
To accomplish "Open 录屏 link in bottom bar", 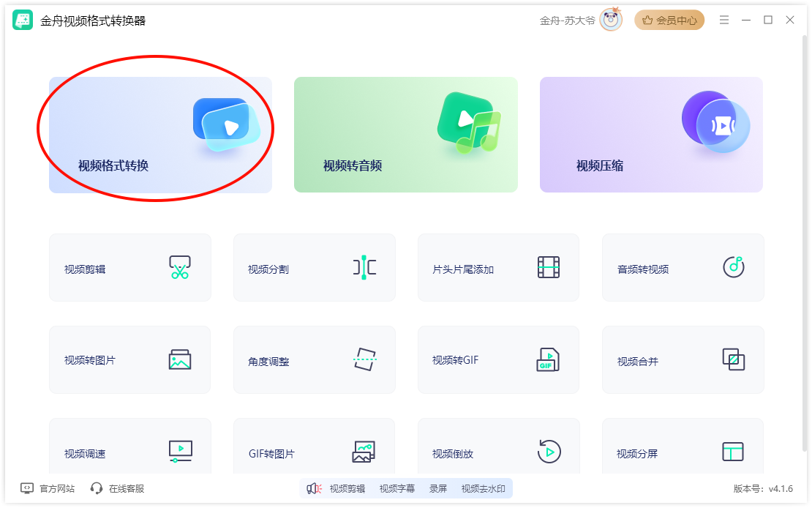I will (x=438, y=488).
